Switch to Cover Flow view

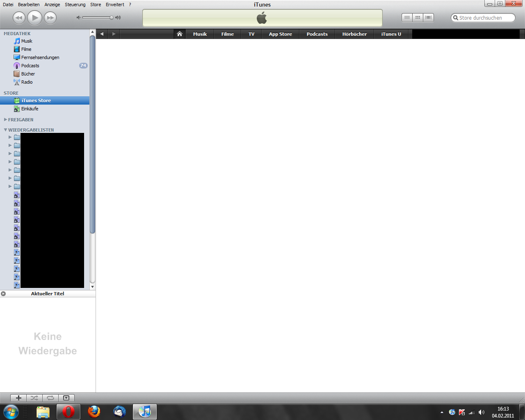tap(429, 18)
